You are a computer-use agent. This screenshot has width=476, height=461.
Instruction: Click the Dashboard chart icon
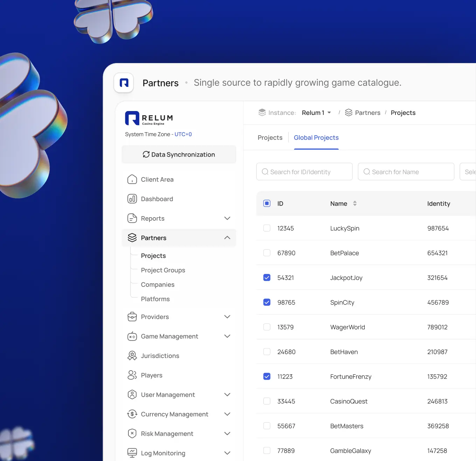tap(132, 199)
